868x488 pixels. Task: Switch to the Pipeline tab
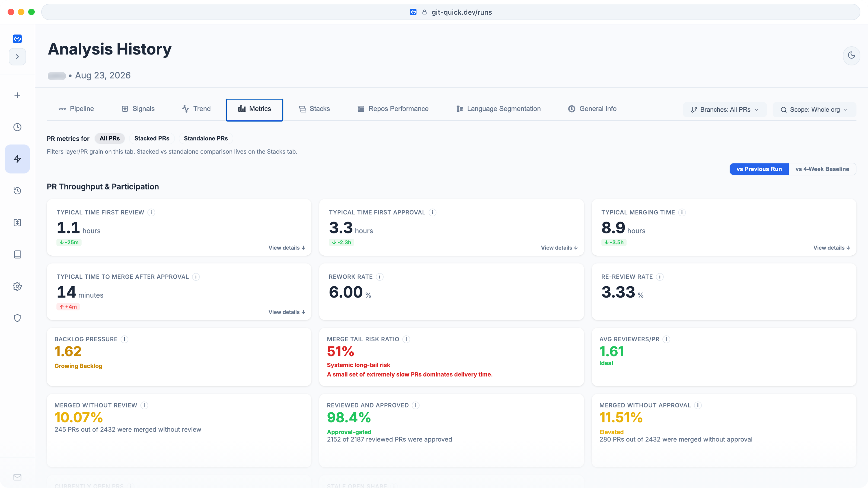click(76, 109)
